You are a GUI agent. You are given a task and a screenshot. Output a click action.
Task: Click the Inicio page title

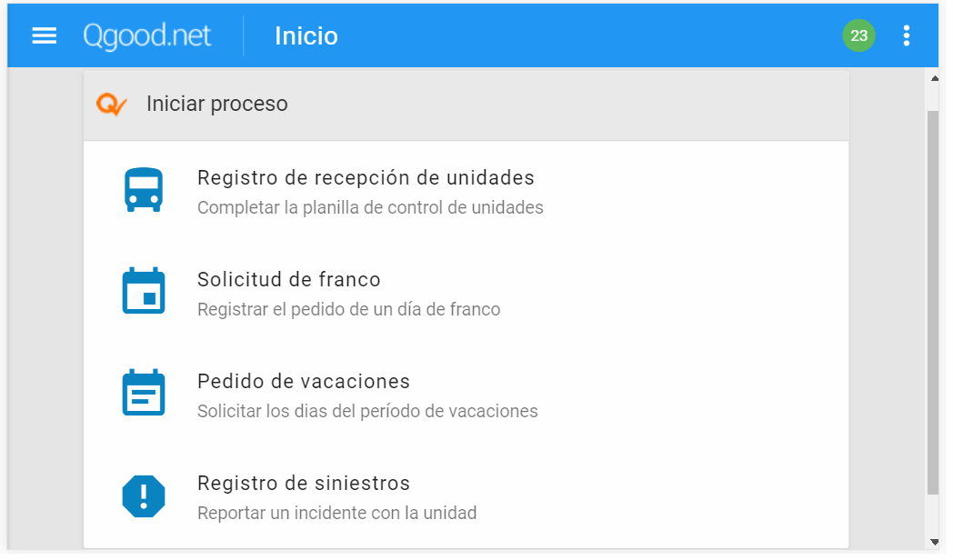pyautogui.click(x=306, y=35)
